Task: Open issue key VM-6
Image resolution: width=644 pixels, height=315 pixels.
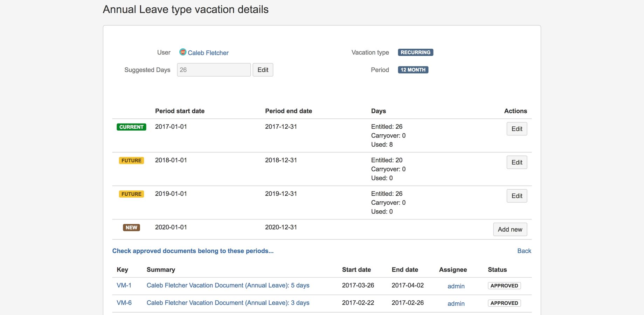Action: click(x=124, y=303)
